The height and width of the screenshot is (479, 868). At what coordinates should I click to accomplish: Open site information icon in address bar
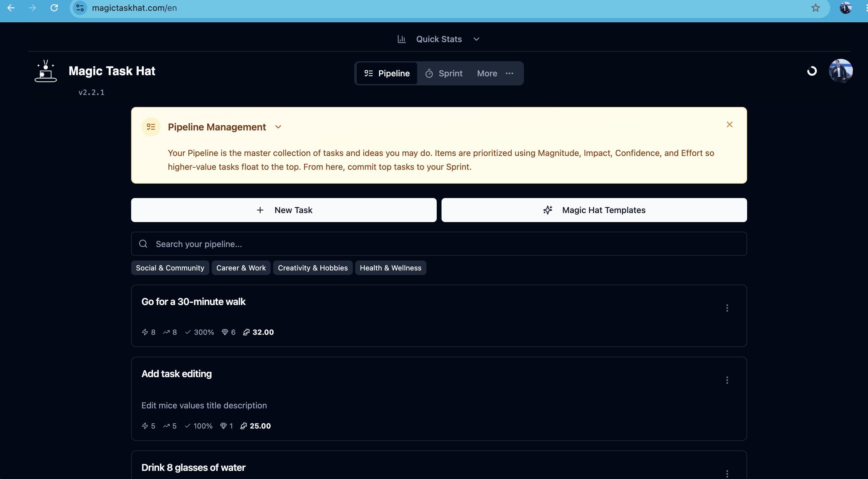(x=80, y=8)
